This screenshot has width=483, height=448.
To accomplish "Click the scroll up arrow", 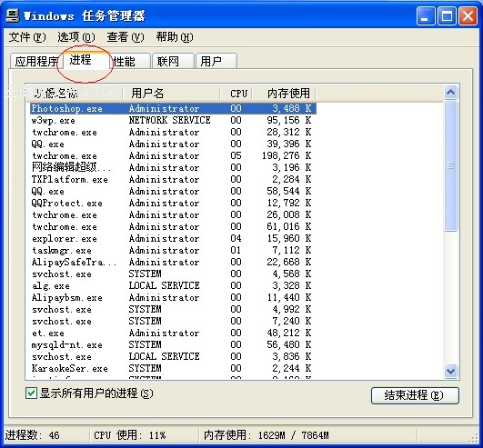I will click(x=450, y=93).
